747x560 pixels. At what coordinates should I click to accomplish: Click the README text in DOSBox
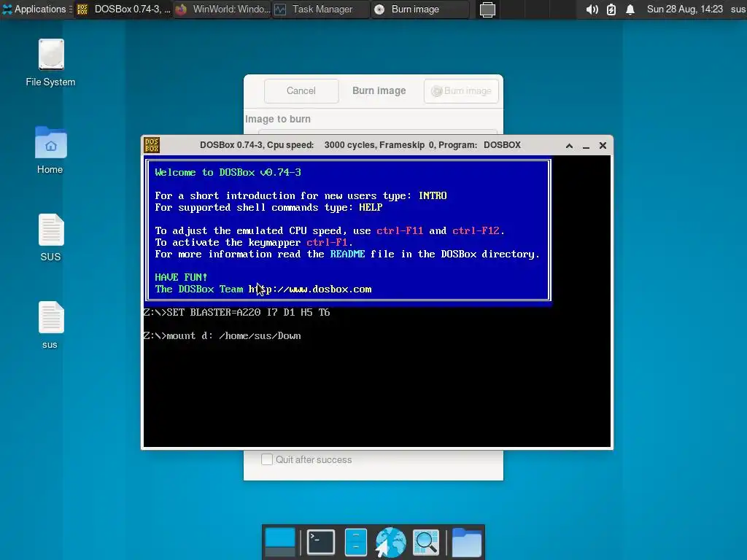click(347, 254)
